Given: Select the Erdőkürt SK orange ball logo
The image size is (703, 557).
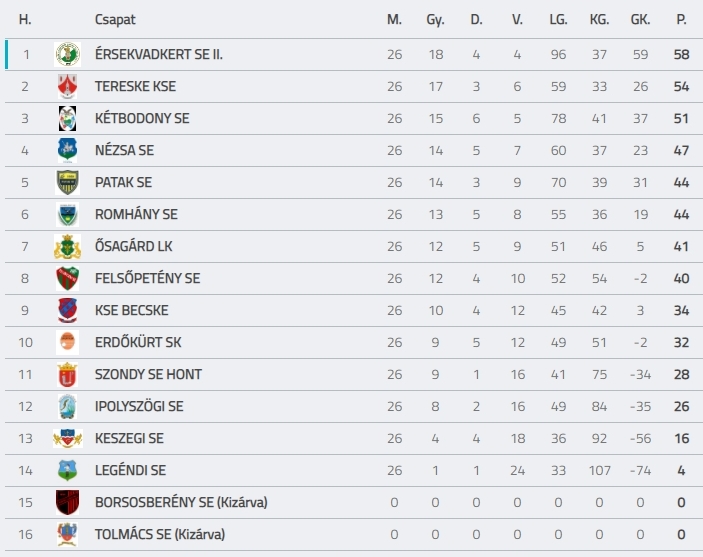Looking at the screenshot, I should 67,342.
